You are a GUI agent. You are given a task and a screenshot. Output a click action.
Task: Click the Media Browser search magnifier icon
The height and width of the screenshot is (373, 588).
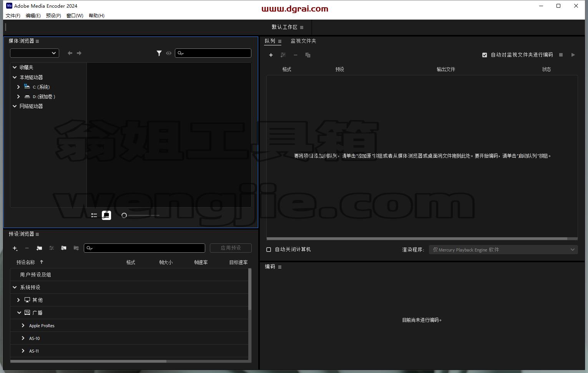181,53
